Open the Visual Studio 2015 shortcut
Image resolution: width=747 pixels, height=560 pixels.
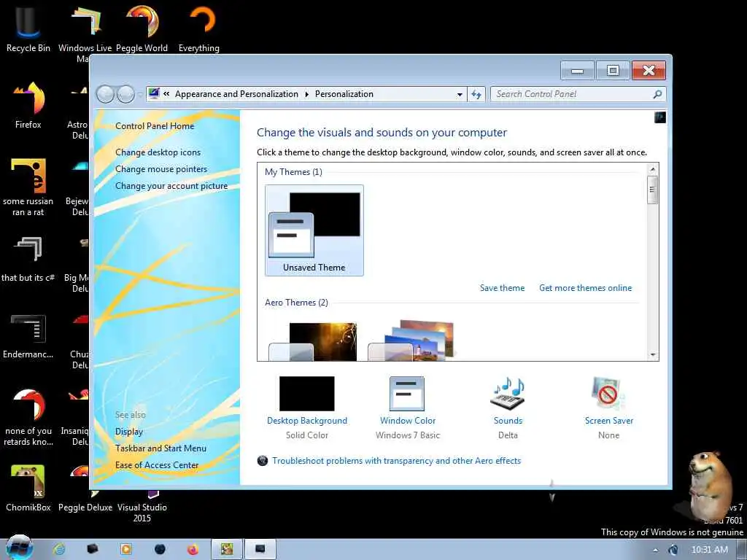click(142, 506)
